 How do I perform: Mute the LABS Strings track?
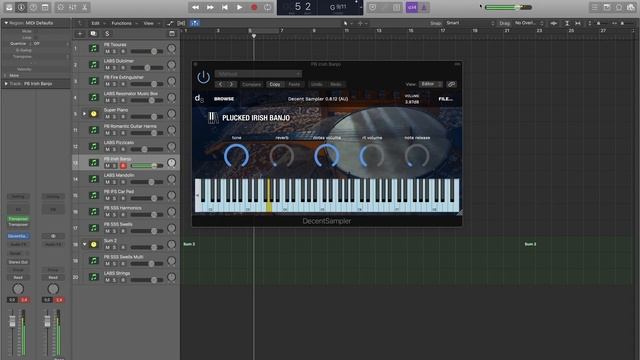point(107,280)
